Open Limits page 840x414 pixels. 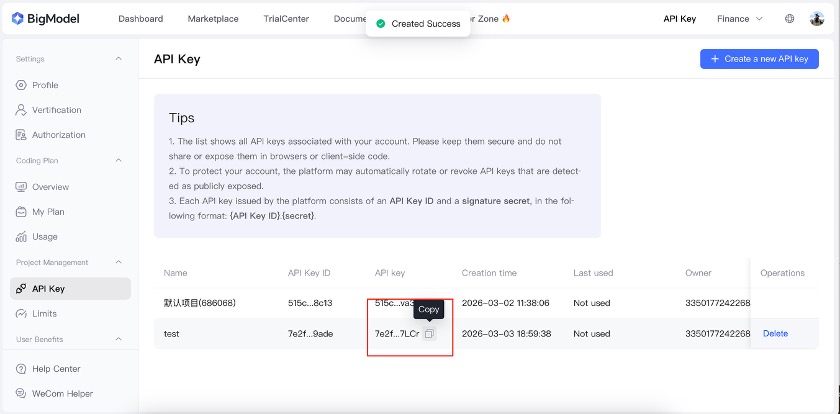(x=44, y=314)
